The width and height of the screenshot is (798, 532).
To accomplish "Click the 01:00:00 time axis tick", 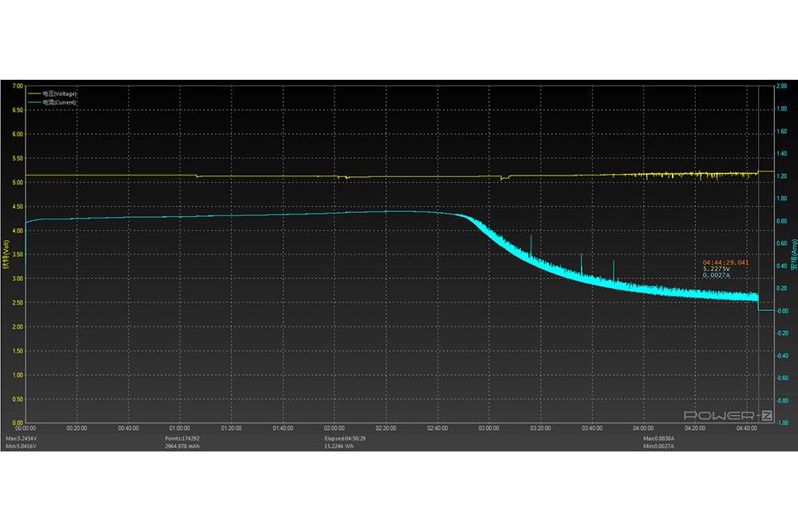I will coord(180,428).
